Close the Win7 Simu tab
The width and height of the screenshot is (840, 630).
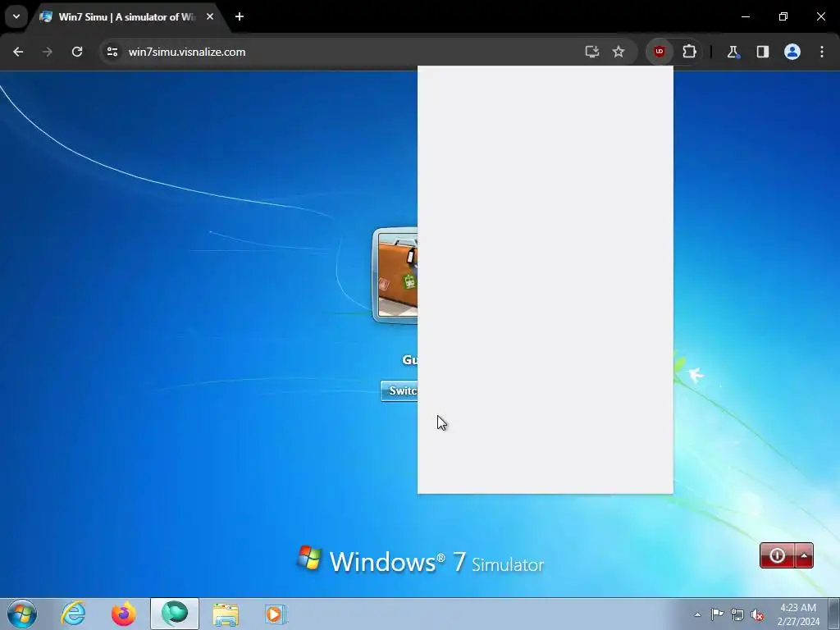click(210, 16)
